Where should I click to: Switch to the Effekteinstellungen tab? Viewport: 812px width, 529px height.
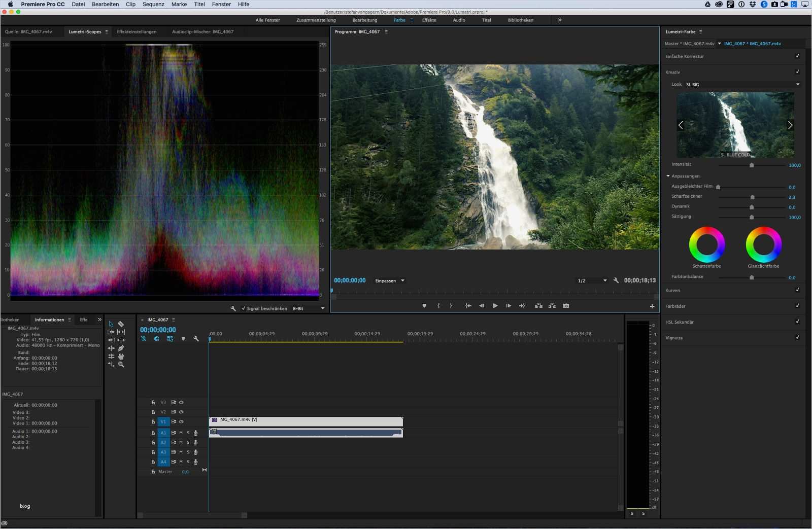click(x=136, y=31)
